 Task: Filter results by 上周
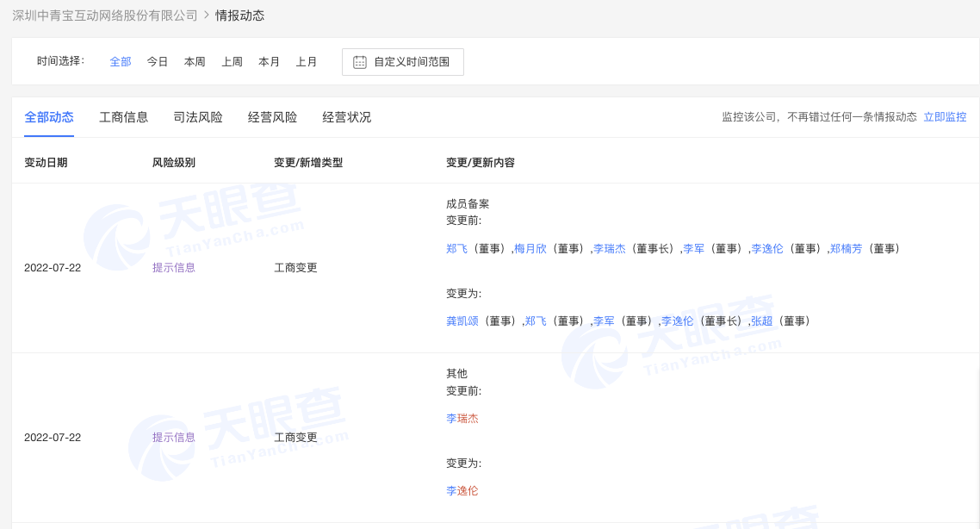[x=232, y=62]
